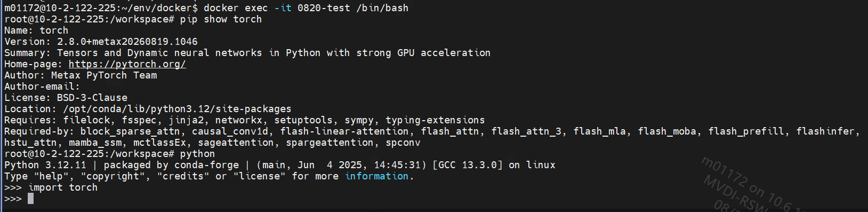Click the 'Metax PyTorch Team' author text
This screenshot has height=212, width=868.
pos(104,75)
